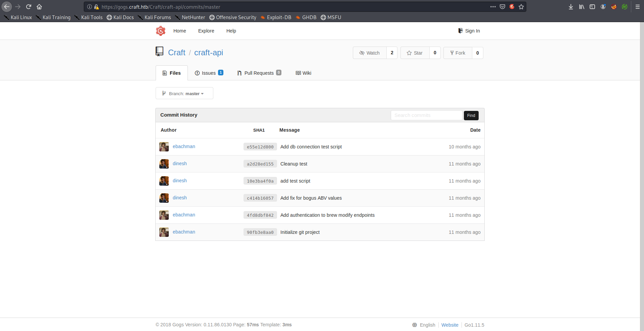Toggle Watch on the craft-api repository

(x=370, y=53)
